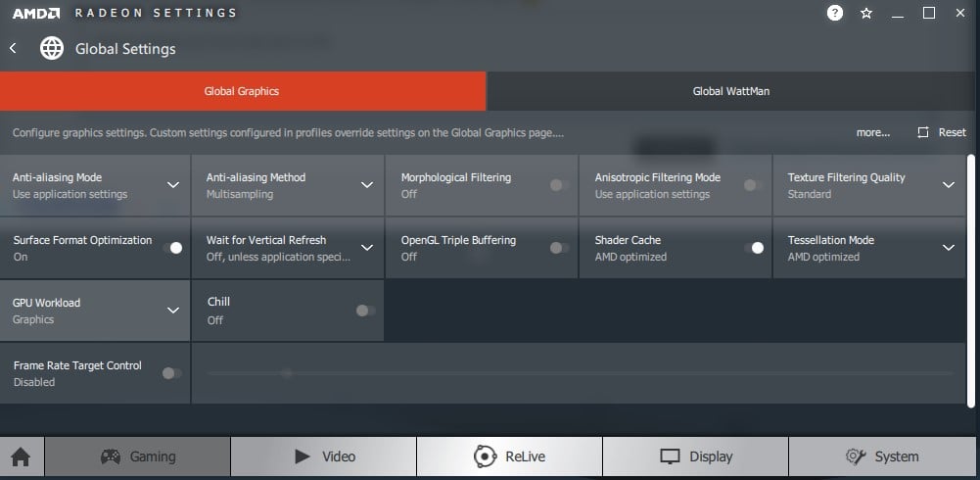Close the Radeon Settings window
Viewport: 980px width, 480px height.
[960, 13]
